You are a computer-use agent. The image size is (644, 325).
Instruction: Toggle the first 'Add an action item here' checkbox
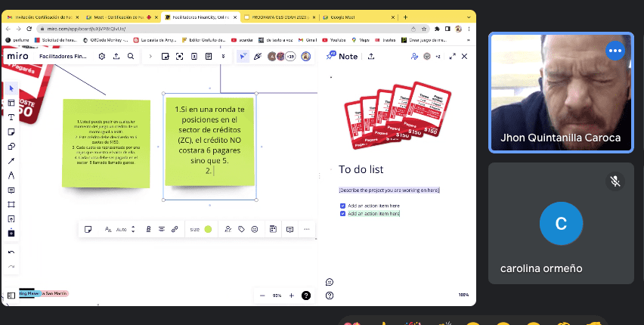click(343, 206)
